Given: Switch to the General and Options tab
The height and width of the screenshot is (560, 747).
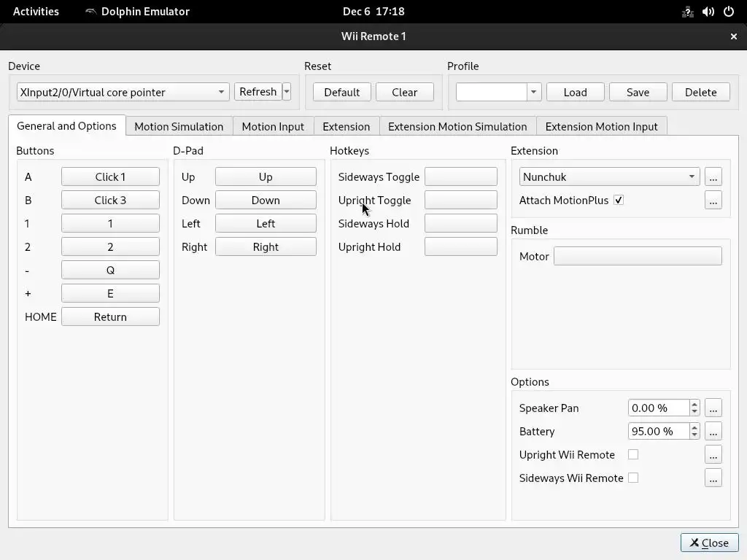Looking at the screenshot, I should coord(66,125).
